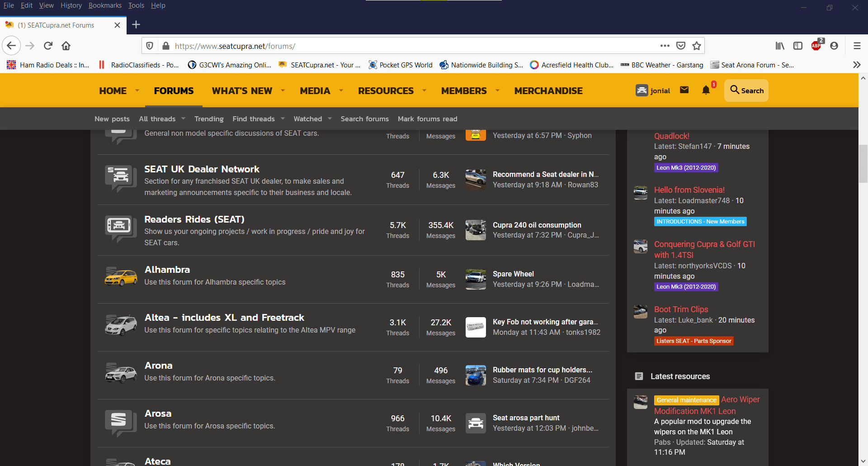
Task: Open Rubber mats for cup holders thread
Action: pyautogui.click(x=542, y=370)
